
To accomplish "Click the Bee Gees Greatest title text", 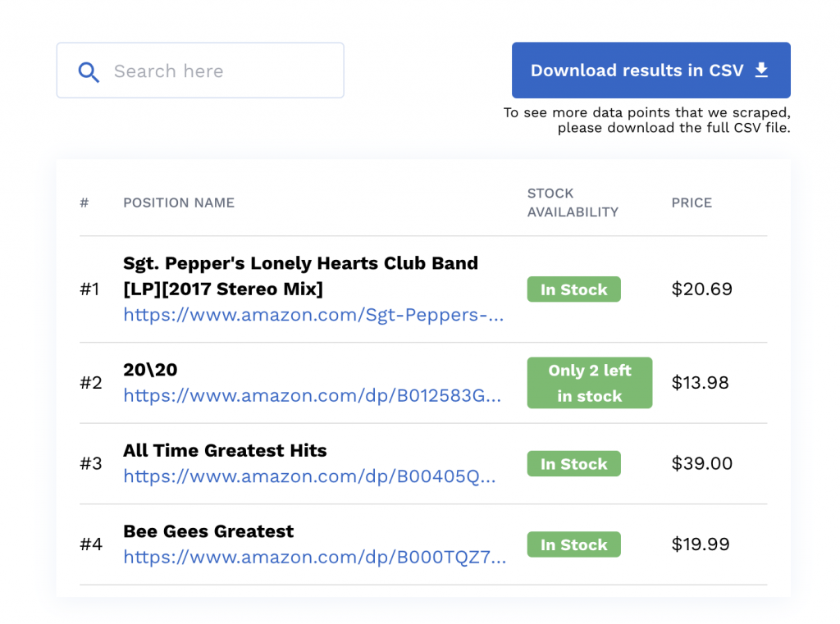I will click(x=208, y=531).
